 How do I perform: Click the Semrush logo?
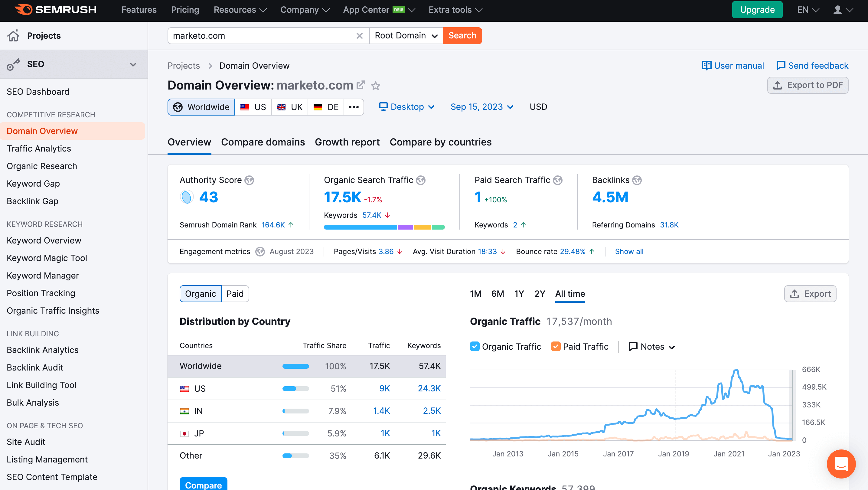click(x=56, y=9)
